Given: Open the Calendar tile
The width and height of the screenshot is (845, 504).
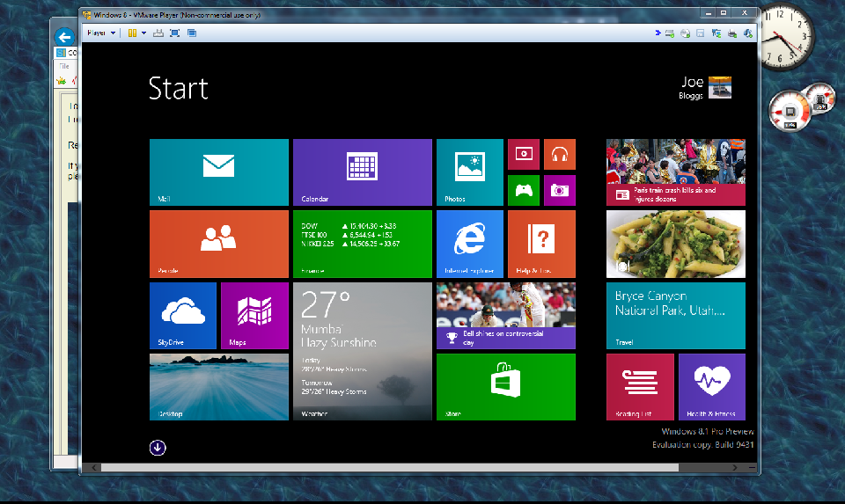Looking at the screenshot, I should tap(362, 172).
